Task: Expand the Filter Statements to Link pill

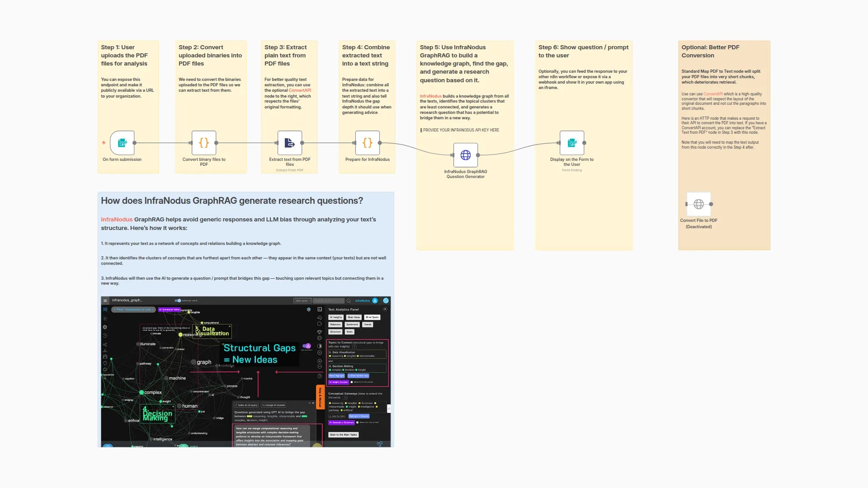Action: tap(133, 310)
